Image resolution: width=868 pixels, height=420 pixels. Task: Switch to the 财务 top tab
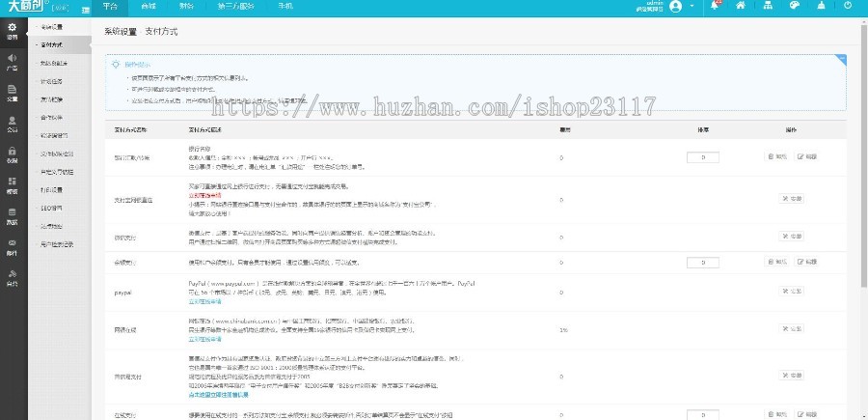click(x=186, y=7)
